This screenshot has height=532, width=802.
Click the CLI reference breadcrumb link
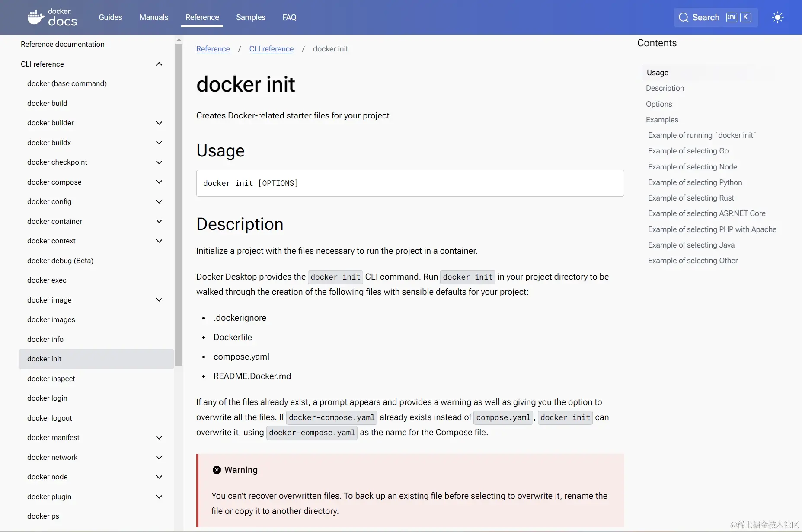click(x=271, y=49)
